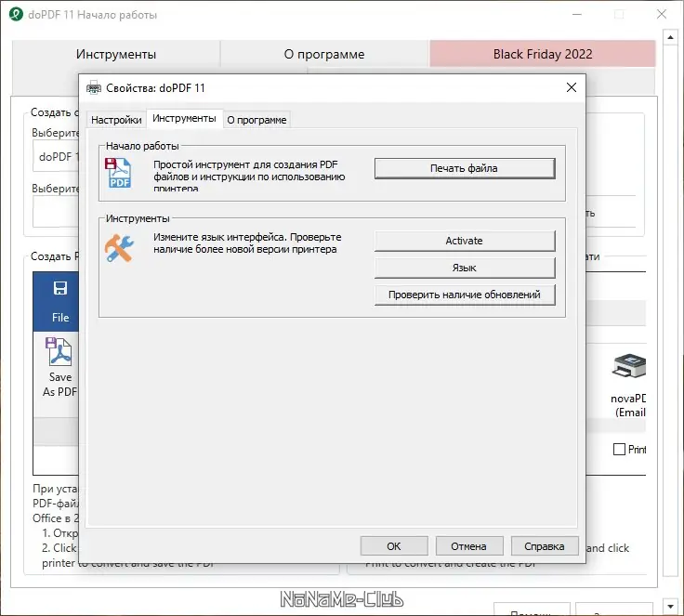
Task: Open the Black Friday 2022 tab
Action: pos(543,54)
